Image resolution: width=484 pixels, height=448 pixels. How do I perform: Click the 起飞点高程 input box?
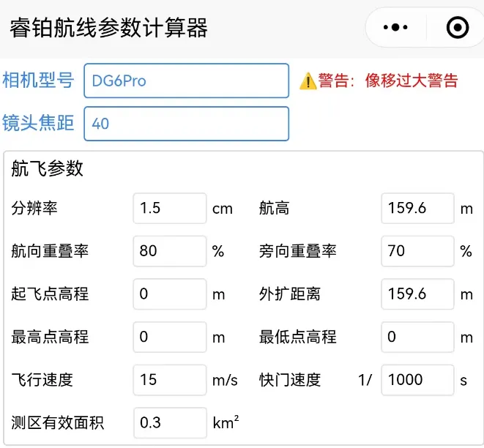point(170,294)
